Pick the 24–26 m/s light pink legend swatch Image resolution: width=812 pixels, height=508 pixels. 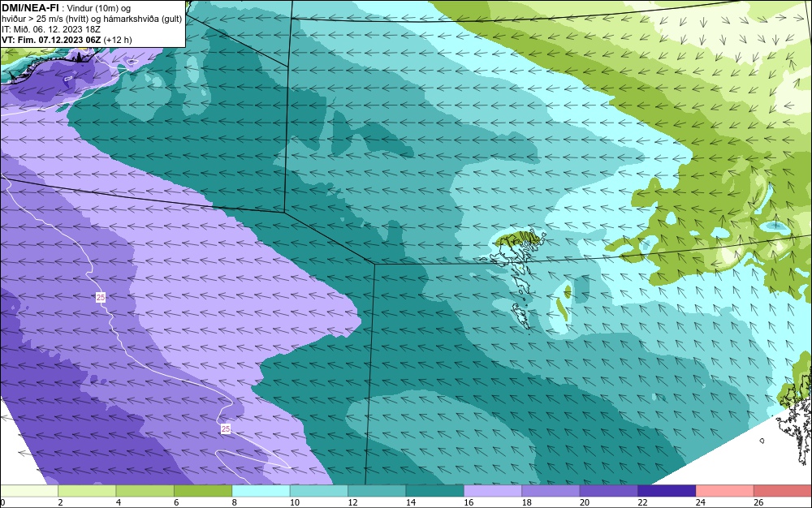[x=725, y=491]
